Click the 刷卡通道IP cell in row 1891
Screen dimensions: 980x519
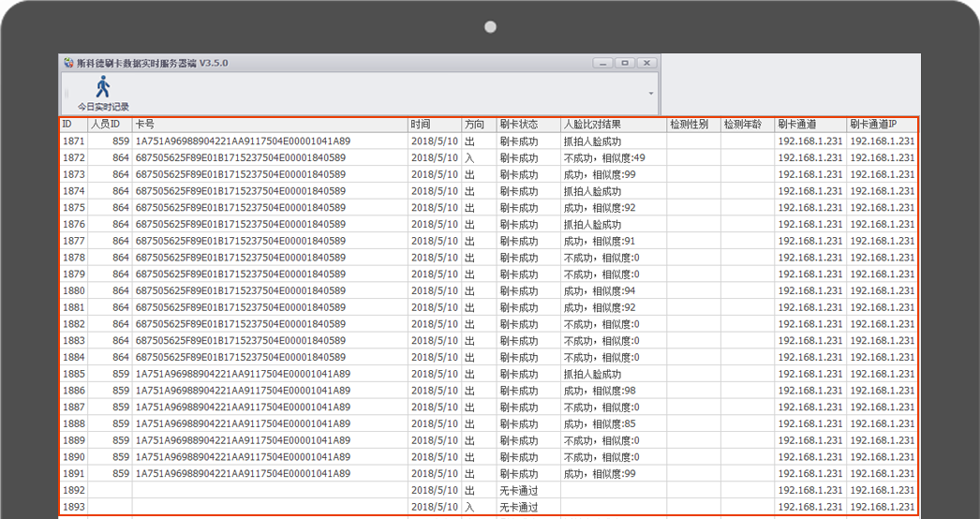click(883, 473)
